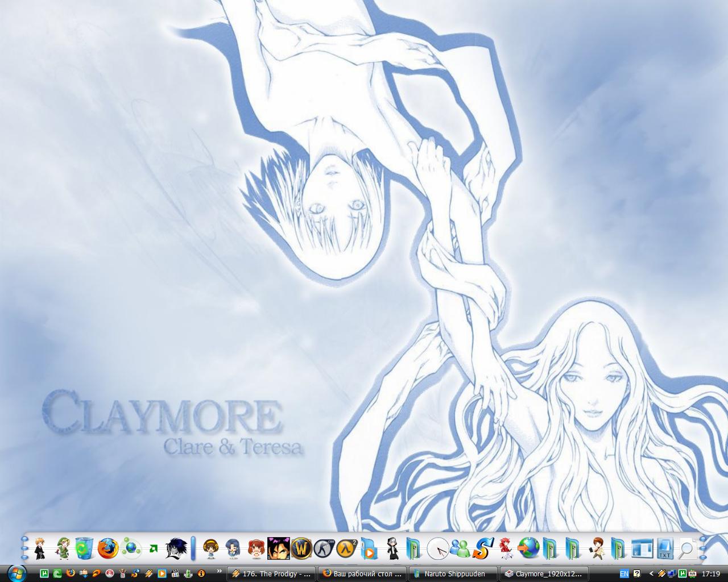This screenshot has height=582, width=728.
Task: Click the Winamp lightning tray icon
Action: click(661, 574)
